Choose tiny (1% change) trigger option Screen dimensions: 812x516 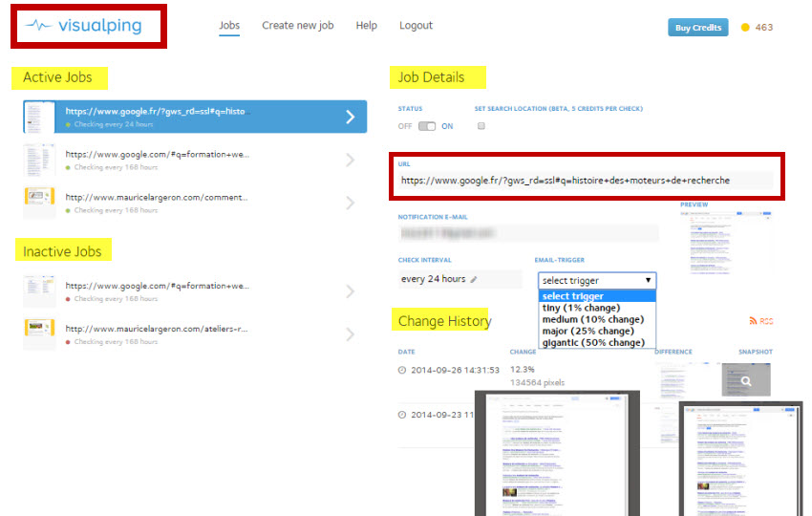coord(597,308)
